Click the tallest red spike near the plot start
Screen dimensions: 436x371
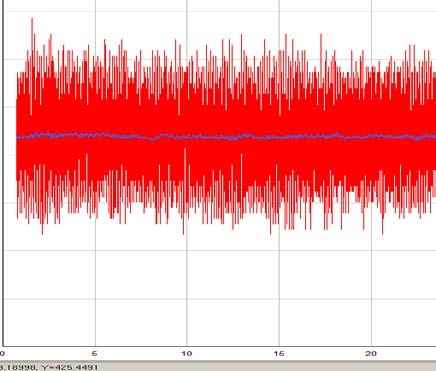[32, 19]
